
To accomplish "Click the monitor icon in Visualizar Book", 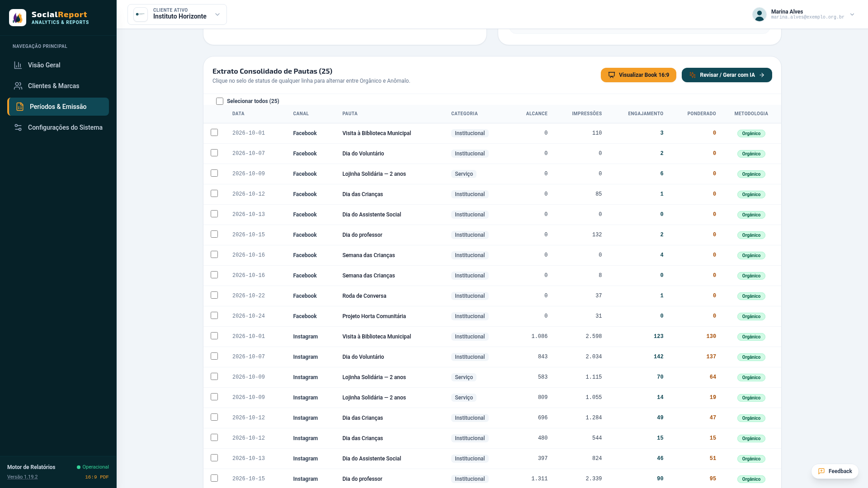I will click(x=612, y=75).
